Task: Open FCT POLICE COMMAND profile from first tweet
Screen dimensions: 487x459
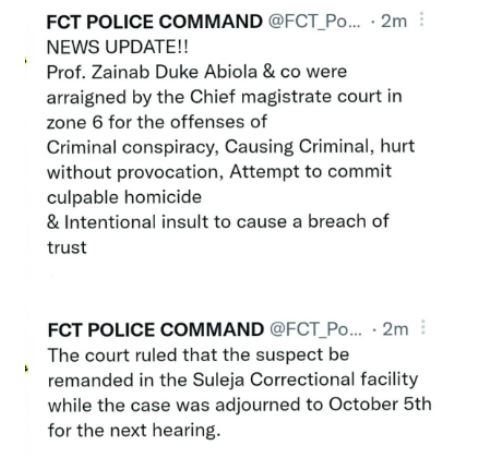Action: coord(155,22)
